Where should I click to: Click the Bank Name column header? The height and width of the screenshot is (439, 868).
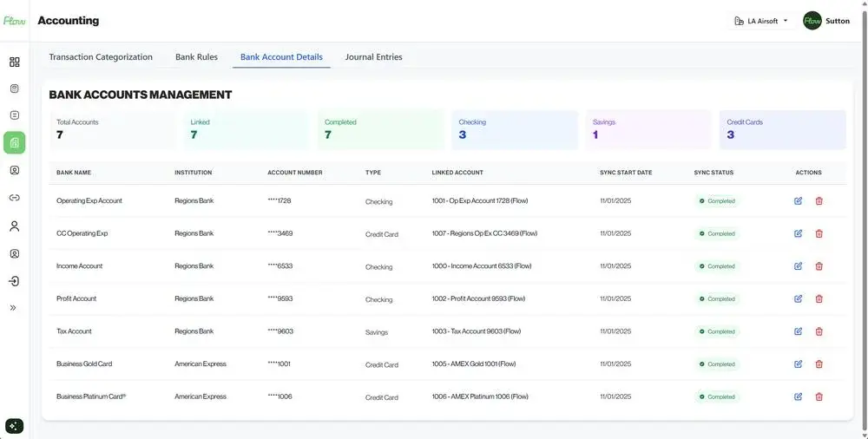coord(74,173)
